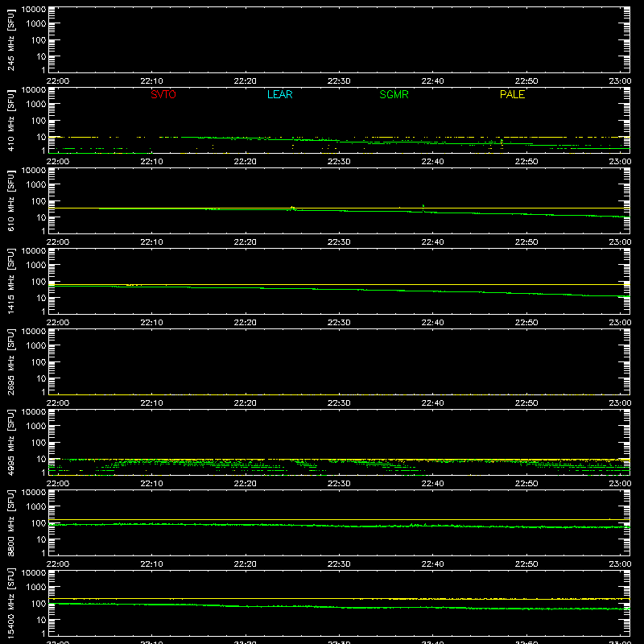Select the 8800 MHz [SFU] axis title
The height and width of the screenshot is (644, 644).
pyautogui.click(x=10, y=522)
